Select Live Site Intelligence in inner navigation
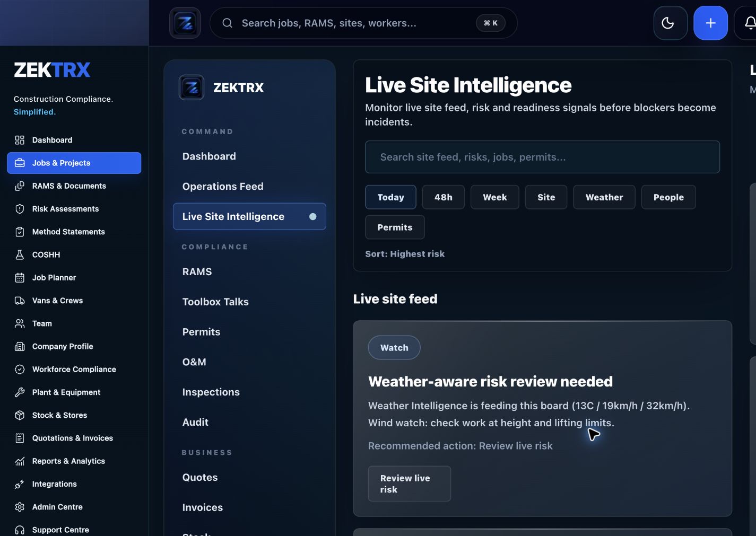The width and height of the screenshot is (756, 536). [249, 216]
